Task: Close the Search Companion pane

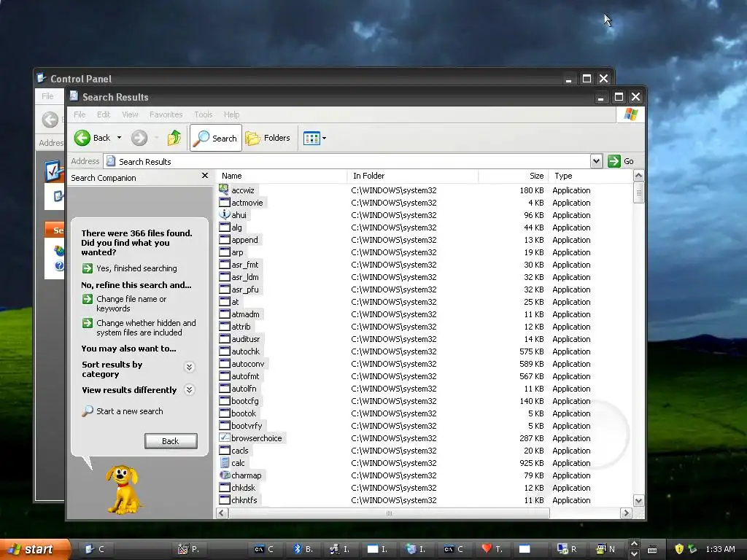Action: point(205,176)
